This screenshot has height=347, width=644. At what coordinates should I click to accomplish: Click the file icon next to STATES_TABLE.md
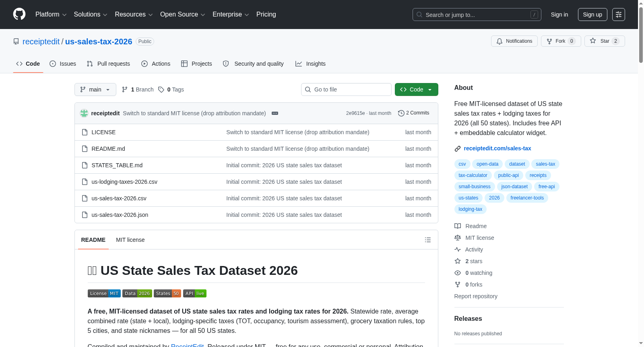[x=85, y=165]
